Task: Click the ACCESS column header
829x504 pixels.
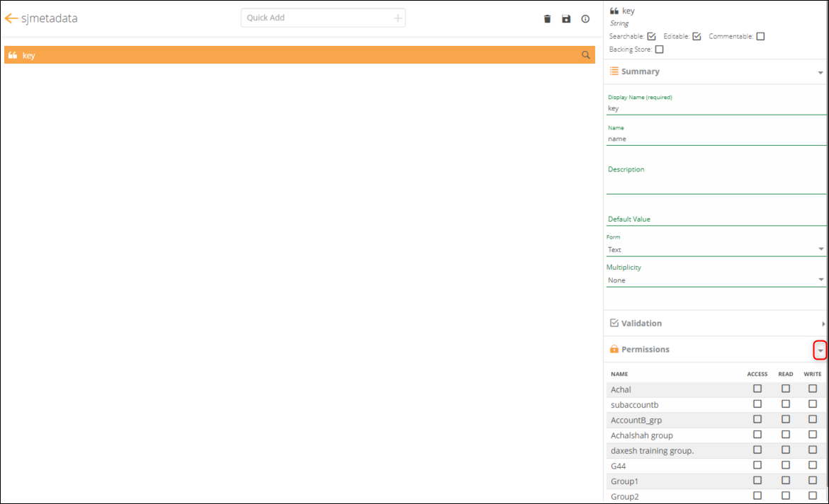Action: click(x=757, y=374)
